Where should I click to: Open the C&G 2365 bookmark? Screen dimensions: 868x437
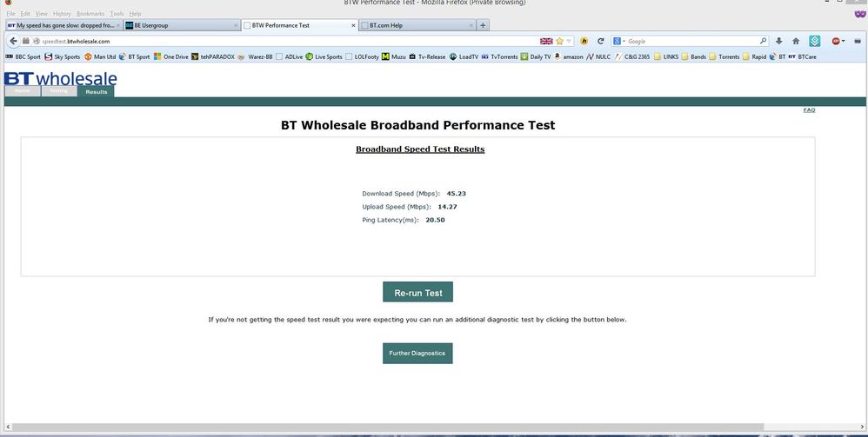click(632, 56)
